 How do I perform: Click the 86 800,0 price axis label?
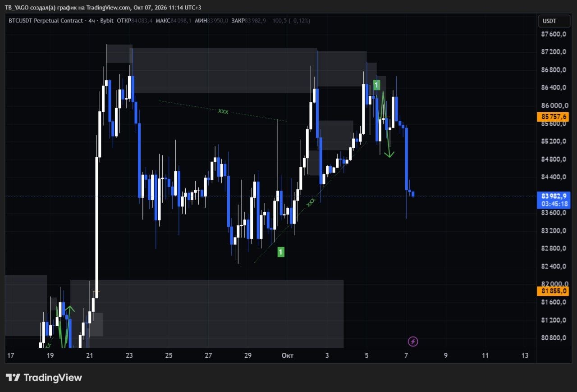tap(554, 70)
